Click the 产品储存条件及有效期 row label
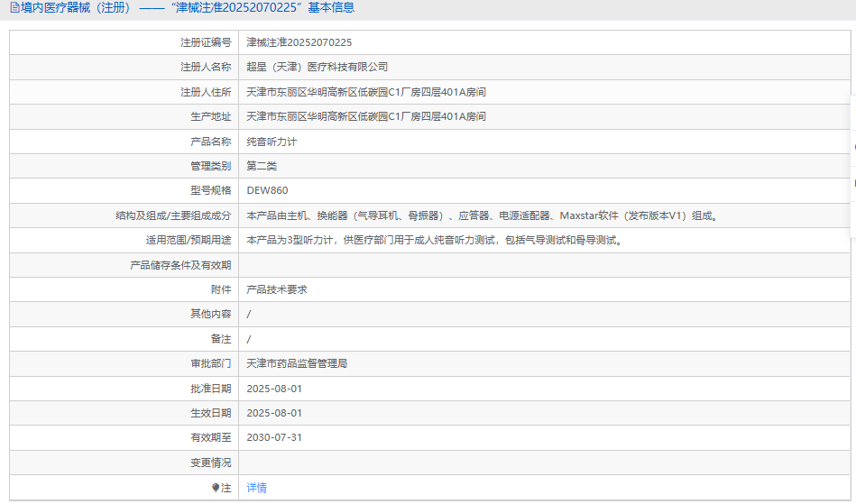856x504 pixels. [181, 265]
